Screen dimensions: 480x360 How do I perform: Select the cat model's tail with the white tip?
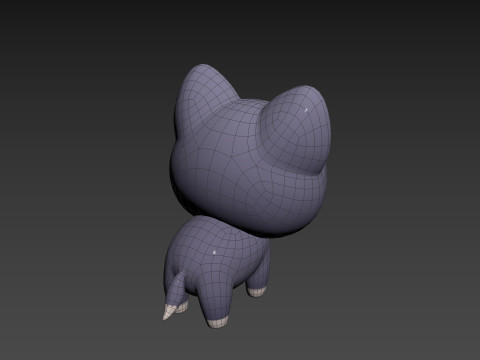tap(174, 296)
